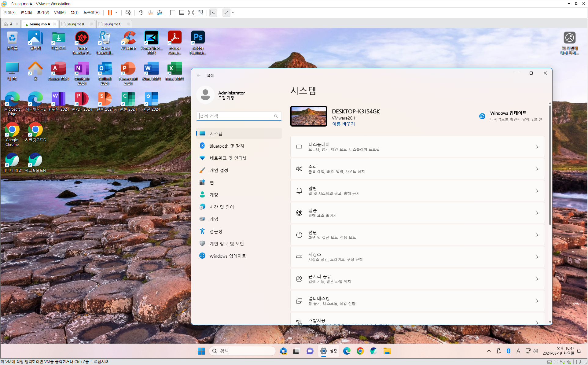Click the VMware take snapshot icon
This screenshot has width=588, height=365.
(141, 13)
